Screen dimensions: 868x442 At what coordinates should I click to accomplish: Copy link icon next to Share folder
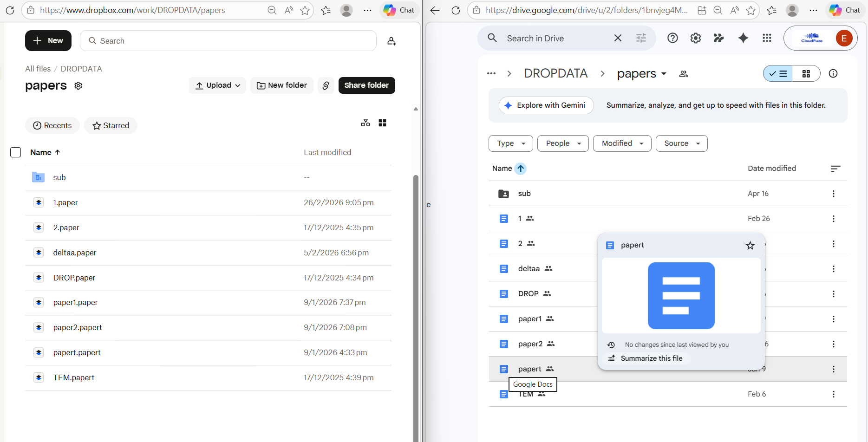326,85
